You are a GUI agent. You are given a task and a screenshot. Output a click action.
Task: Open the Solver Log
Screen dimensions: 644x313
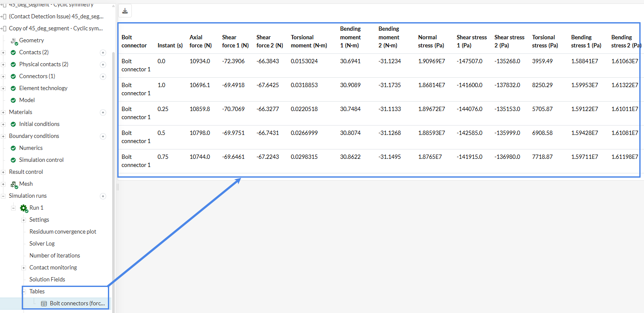[x=42, y=243]
